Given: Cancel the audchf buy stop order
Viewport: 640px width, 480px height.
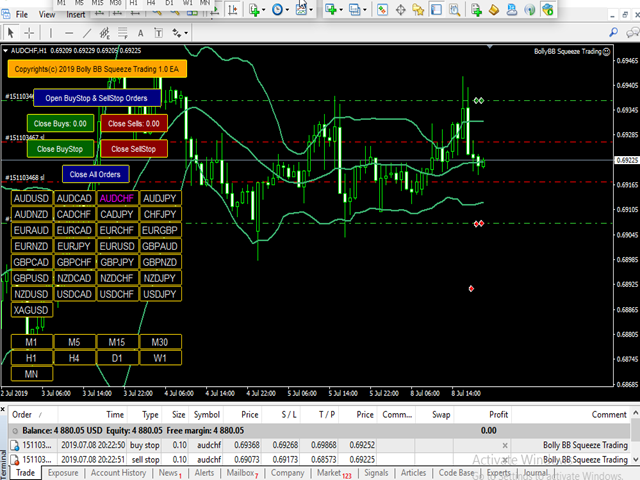Looking at the screenshot, I should tap(505, 445).
